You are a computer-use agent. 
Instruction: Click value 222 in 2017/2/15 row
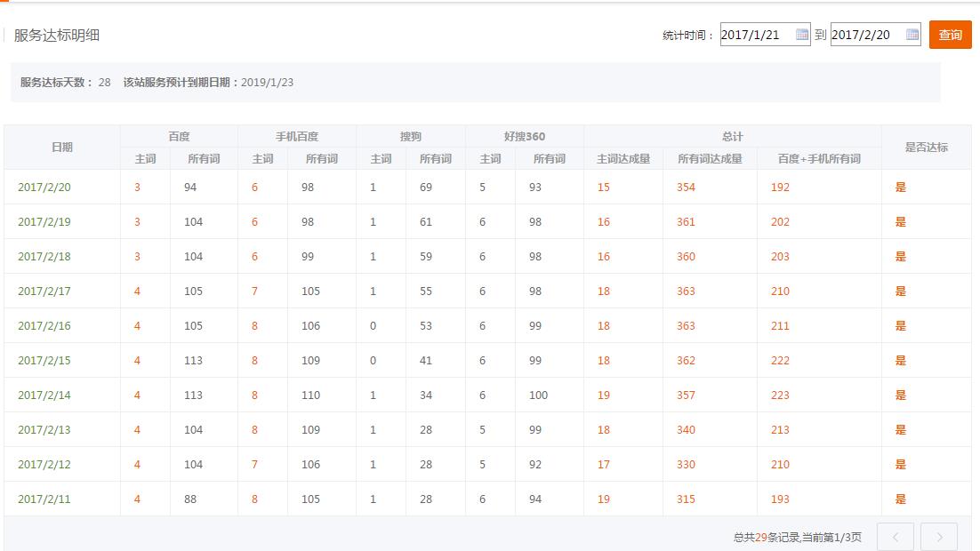point(780,361)
